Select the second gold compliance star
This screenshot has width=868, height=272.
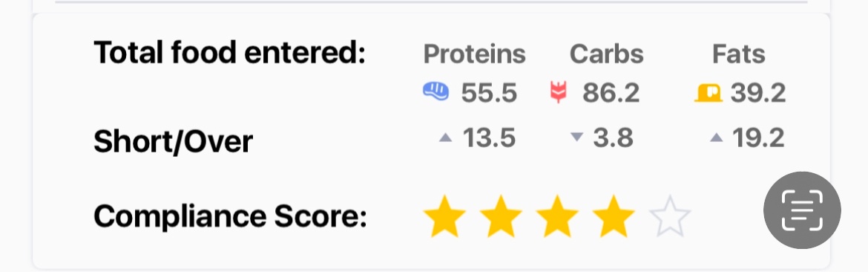tap(501, 216)
